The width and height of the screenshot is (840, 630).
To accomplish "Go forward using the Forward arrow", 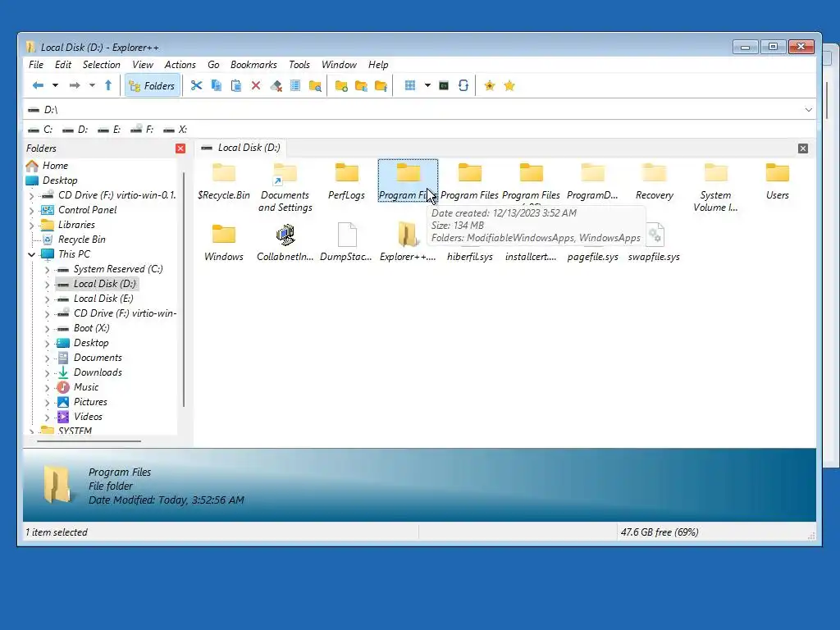I will pos(75,85).
